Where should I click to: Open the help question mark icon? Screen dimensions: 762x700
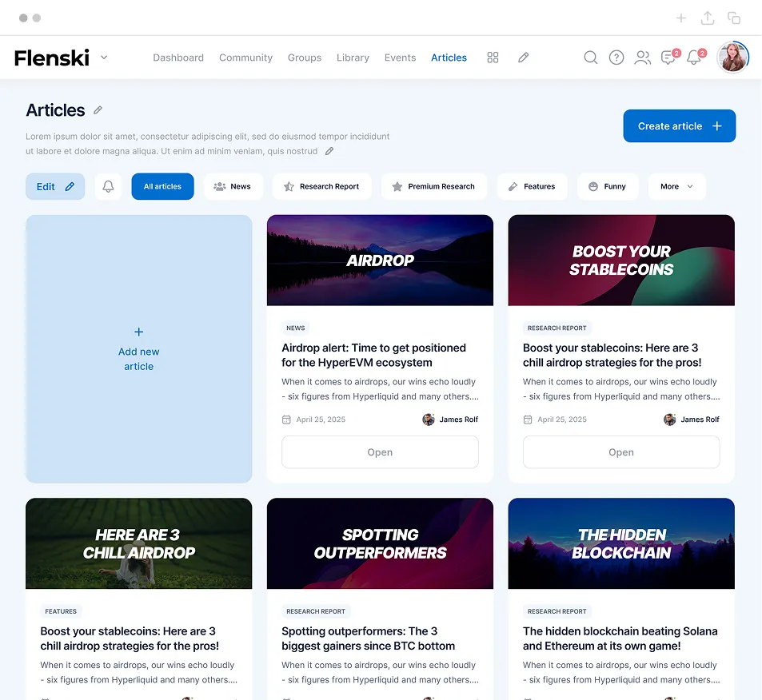pos(616,58)
